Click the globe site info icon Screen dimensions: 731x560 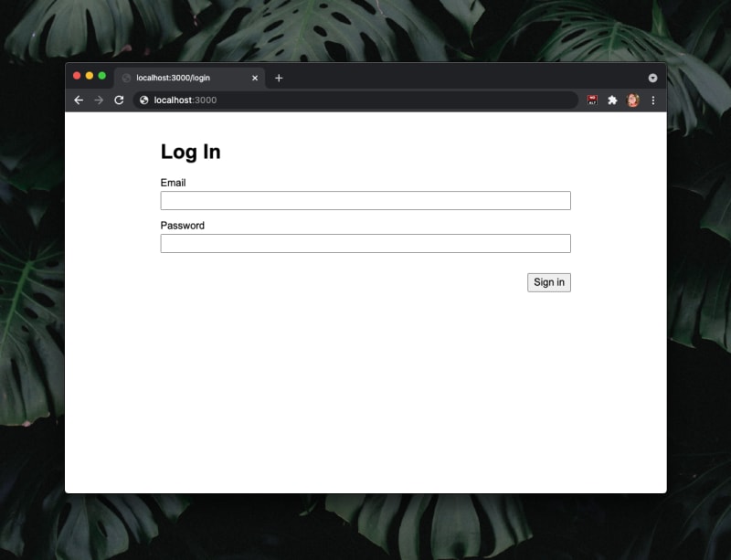pos(144,100)
